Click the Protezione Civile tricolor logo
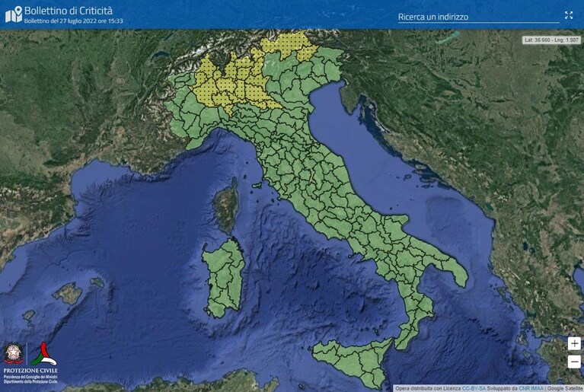The width and height of the screenshot is (584, 392). [x=43, y=354]
